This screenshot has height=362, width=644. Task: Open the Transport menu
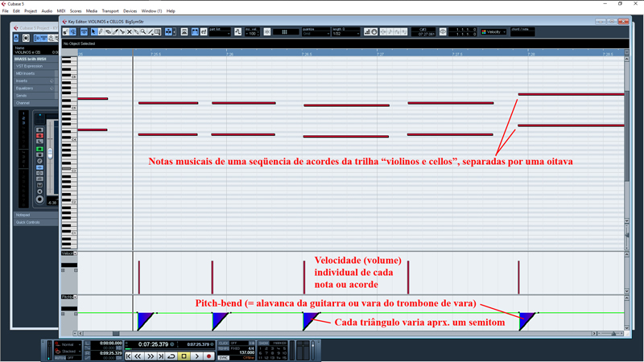[x=110, y=11]
